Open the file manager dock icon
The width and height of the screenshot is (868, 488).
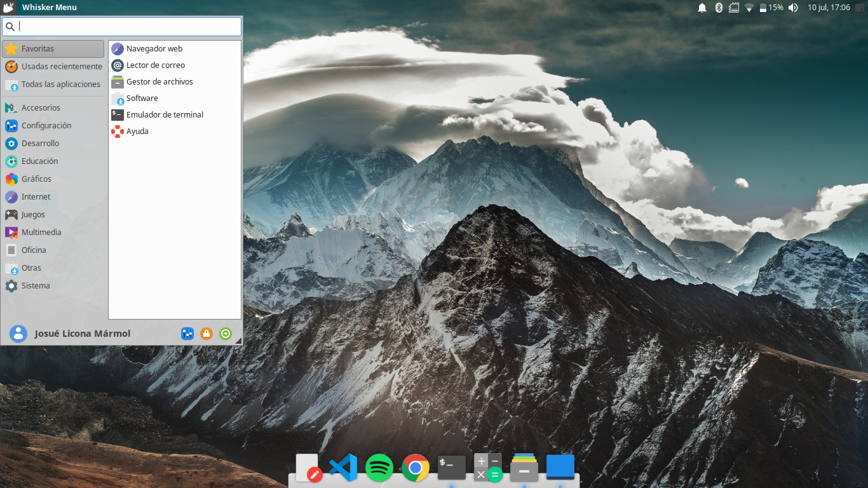[x=524, y=468]
